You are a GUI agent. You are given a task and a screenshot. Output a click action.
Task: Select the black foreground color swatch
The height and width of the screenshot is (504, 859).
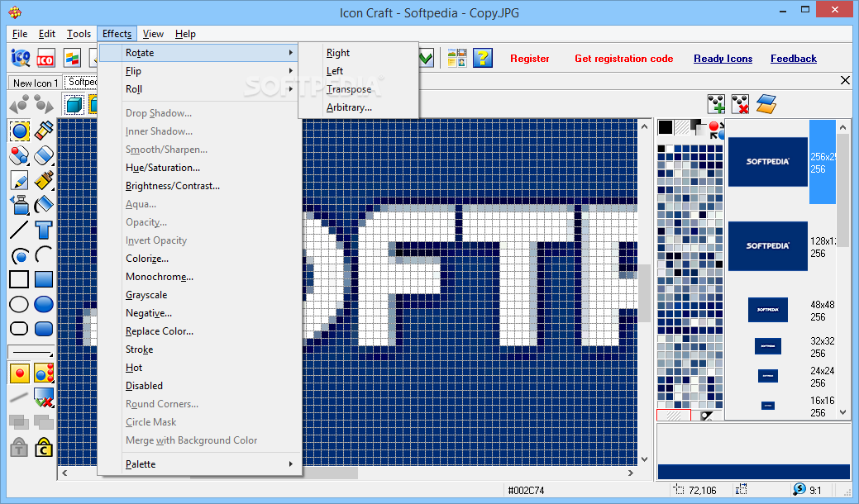coord(666,127)
